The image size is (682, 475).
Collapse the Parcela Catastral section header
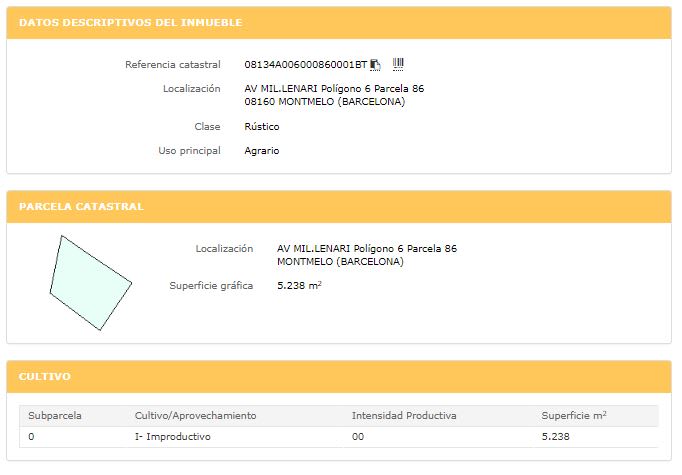[x=339, y=207]
